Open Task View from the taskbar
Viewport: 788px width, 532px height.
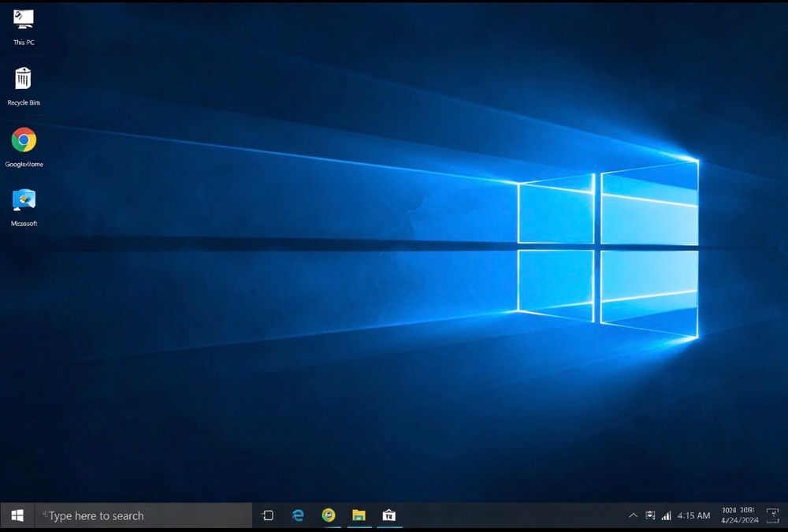point(268,515)
